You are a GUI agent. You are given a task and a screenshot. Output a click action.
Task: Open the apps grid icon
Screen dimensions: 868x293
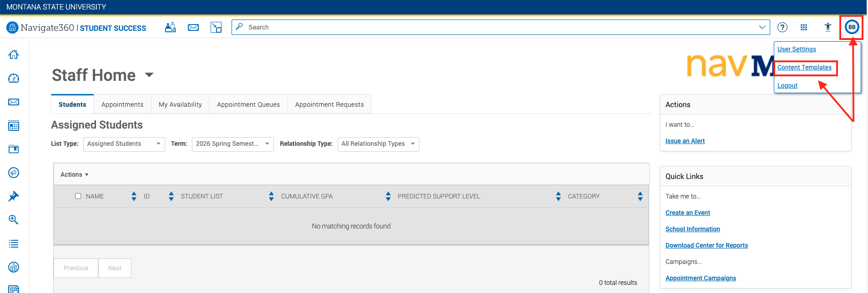[x=804, y=27]
